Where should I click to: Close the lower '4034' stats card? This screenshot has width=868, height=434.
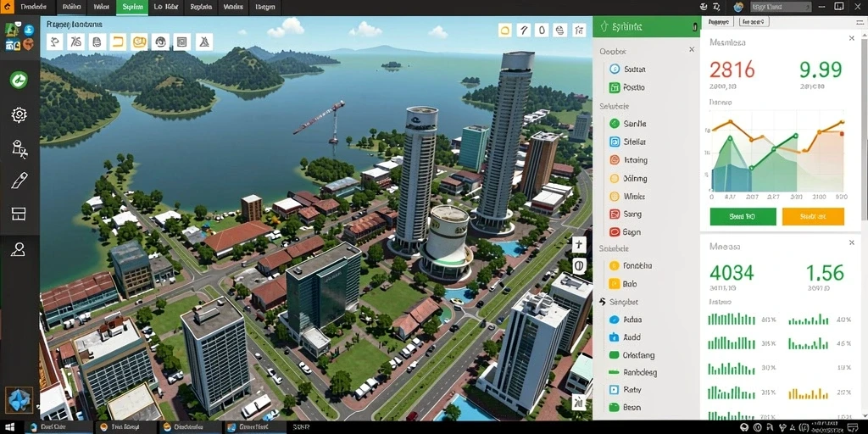click(851, 242)
